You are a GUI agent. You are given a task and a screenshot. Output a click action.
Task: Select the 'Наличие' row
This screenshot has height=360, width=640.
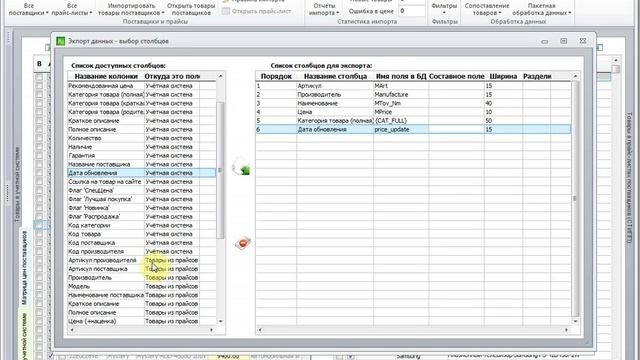142,147
